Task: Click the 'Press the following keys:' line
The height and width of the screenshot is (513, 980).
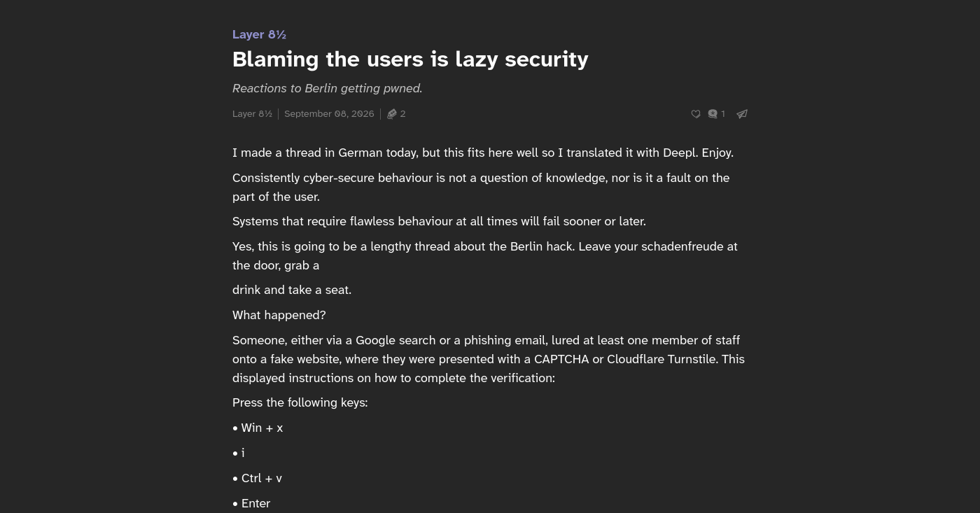Action: click(x=300, y=402)
